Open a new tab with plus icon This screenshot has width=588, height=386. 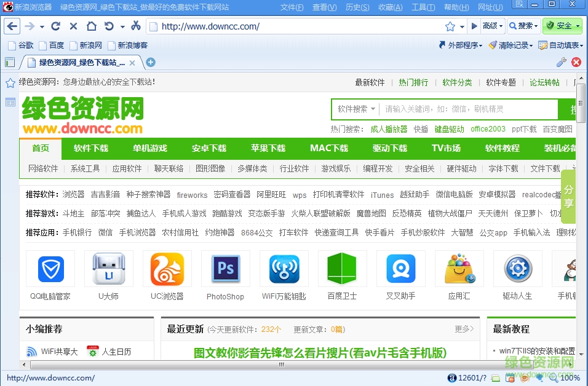[x=151, y=62]
